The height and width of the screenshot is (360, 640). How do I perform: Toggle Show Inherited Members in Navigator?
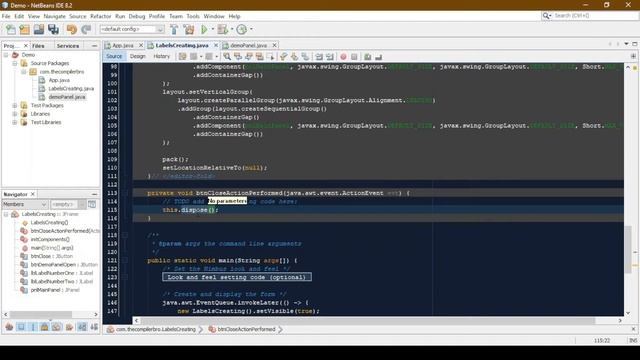tap(9, 327)
